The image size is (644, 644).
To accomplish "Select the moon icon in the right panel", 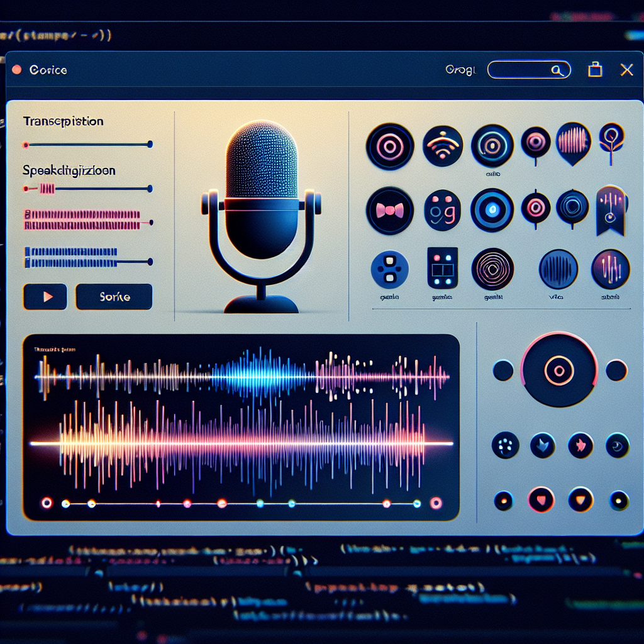I will pyautogui.click(x=618, y=445).
